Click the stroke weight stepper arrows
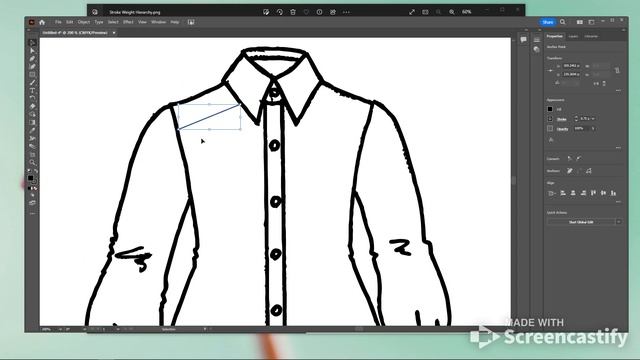The width and height of the screenshot is (640, 360). (x=576, y=119)
